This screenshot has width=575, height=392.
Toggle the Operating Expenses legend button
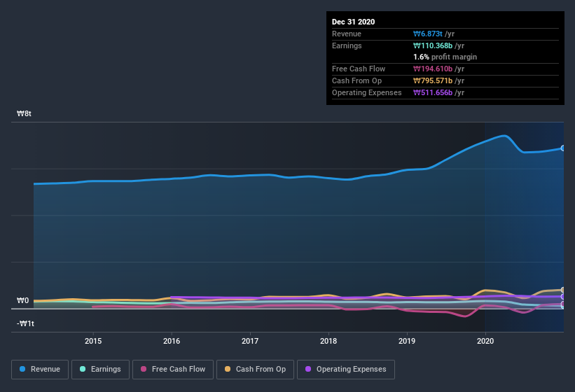pos(346,370)
